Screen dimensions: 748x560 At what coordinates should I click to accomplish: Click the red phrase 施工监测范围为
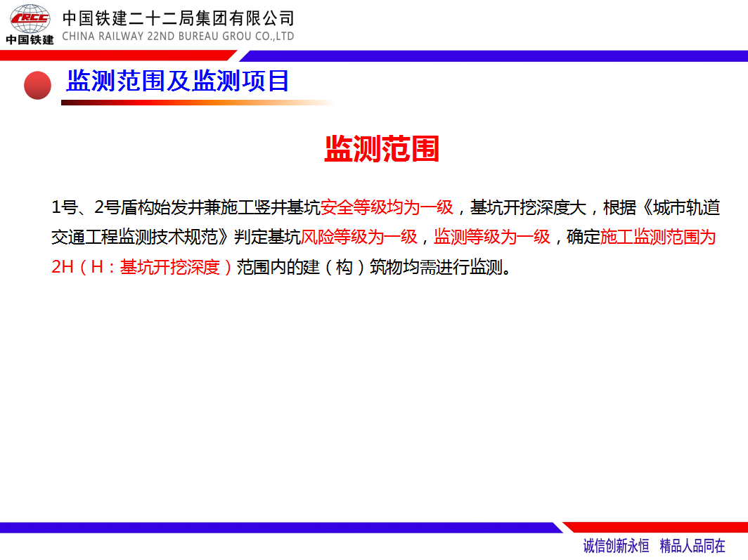pyautogui.click(x=658, y=237)
